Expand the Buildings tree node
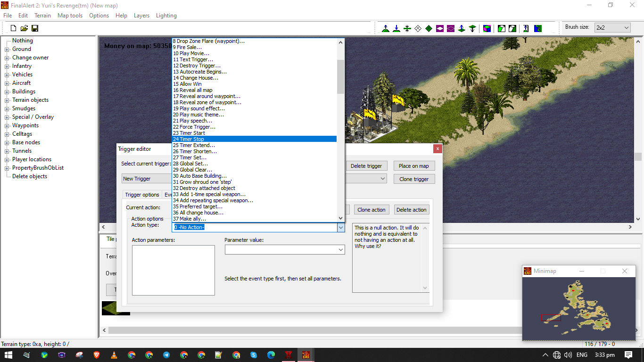The height and width of the screenshot is (362, 644). coord(7,92)
